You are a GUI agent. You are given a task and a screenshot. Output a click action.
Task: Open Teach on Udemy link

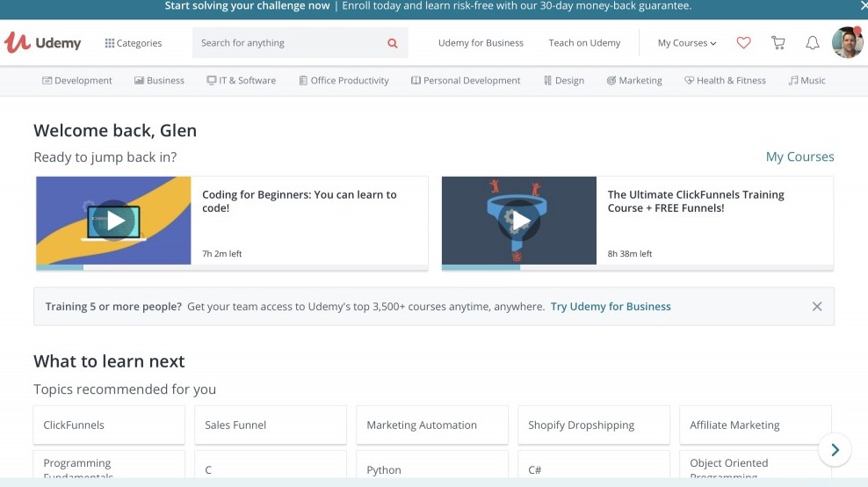coord(584,43)
